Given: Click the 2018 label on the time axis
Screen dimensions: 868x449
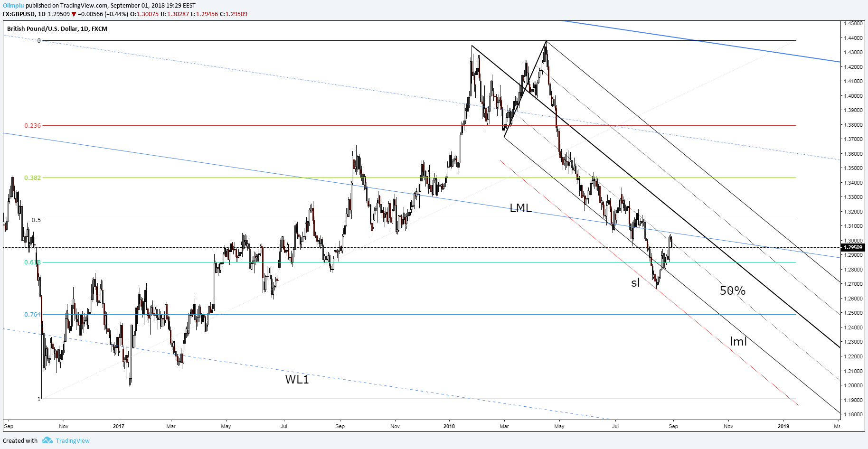Looking at the screenshot, I should pyautogui.click(x=449, y=426).
